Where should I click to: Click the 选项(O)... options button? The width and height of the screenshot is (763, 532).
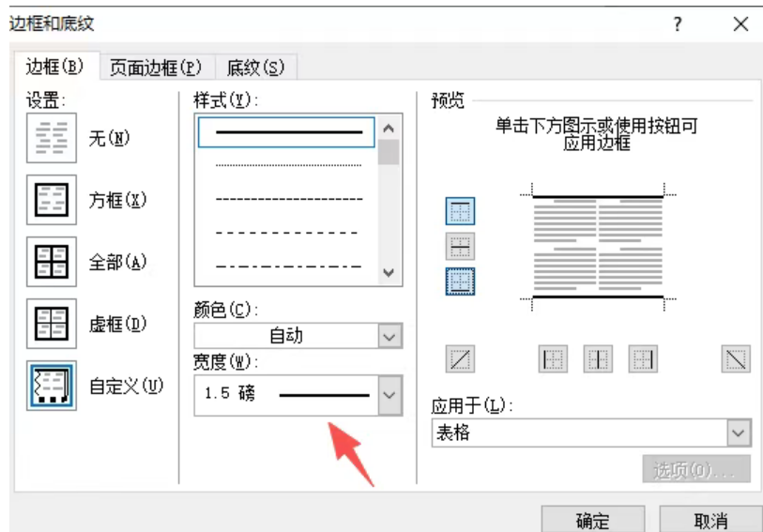(696, 470)
